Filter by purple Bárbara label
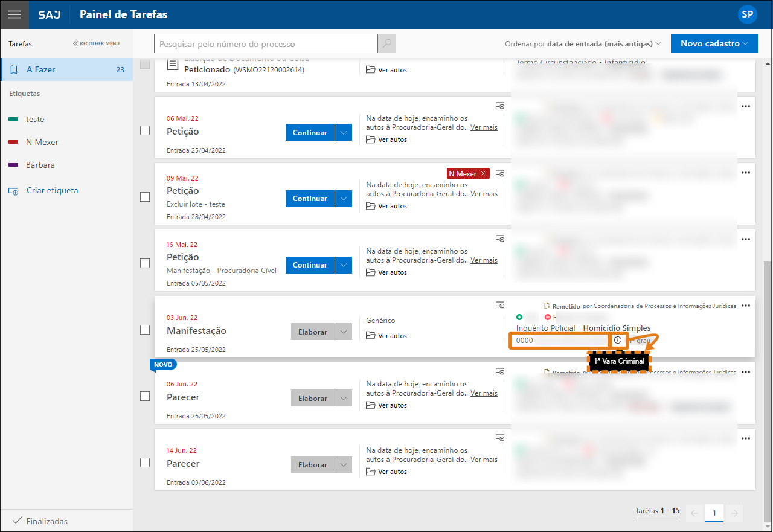The image size is (773, 532). [x=40, y=165]
